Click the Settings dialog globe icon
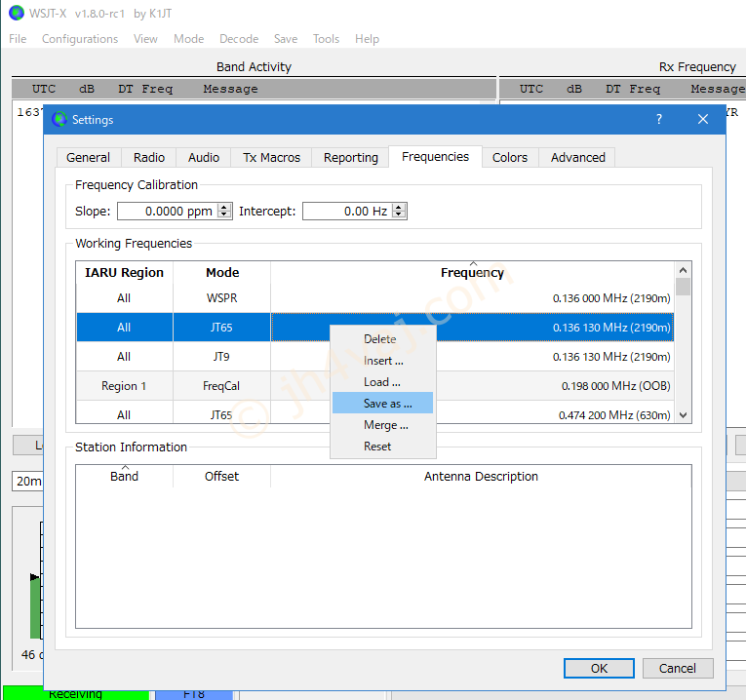Screen dimensions: 746x700 point(59,119)
